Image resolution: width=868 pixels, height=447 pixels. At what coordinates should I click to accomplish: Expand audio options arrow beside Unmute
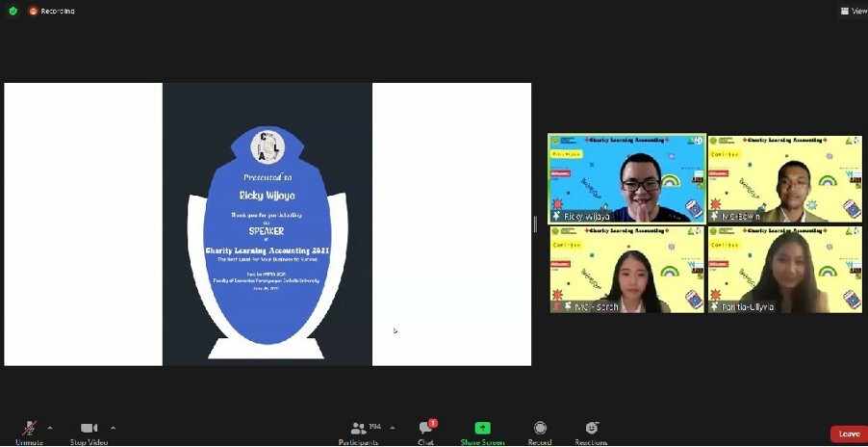(x=50, y=427)
